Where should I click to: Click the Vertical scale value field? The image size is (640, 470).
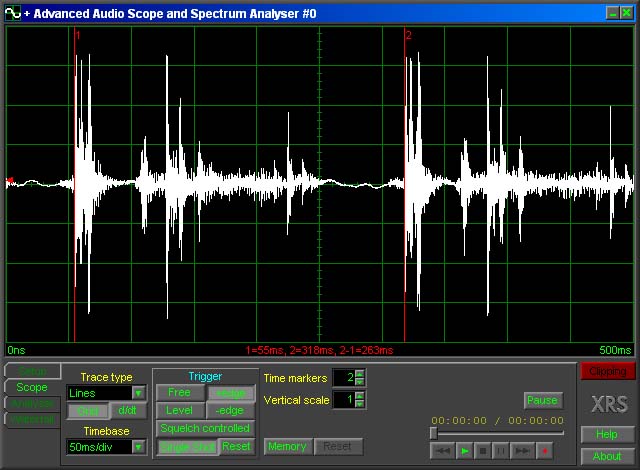coord(344,399)
